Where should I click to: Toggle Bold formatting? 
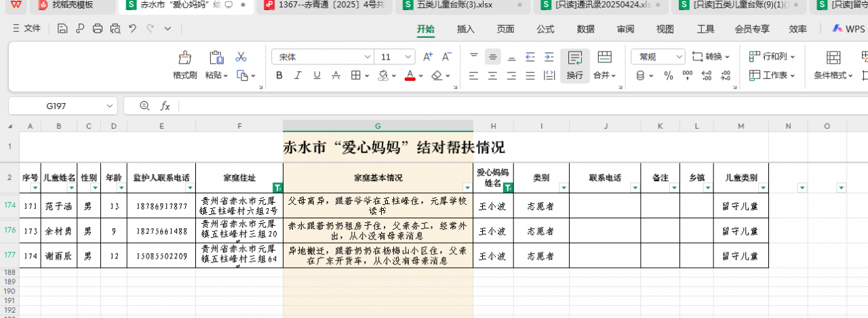279,75
